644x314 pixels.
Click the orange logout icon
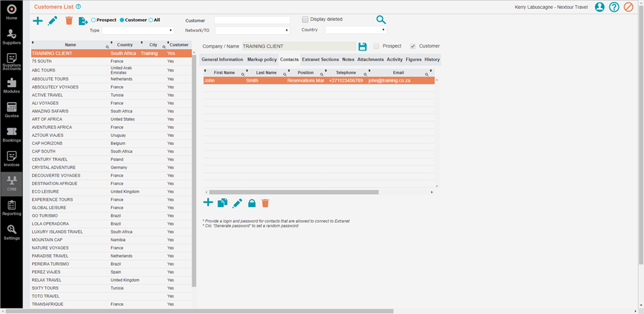click(628, 7)
